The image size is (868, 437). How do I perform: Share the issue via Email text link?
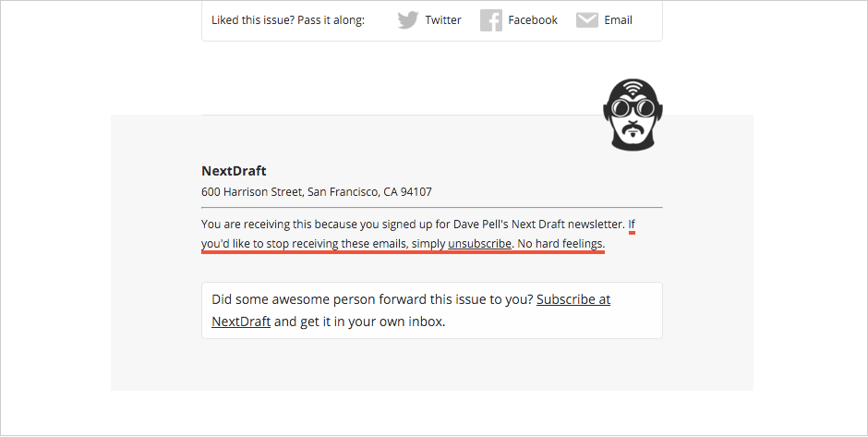(x=618, y=20)
